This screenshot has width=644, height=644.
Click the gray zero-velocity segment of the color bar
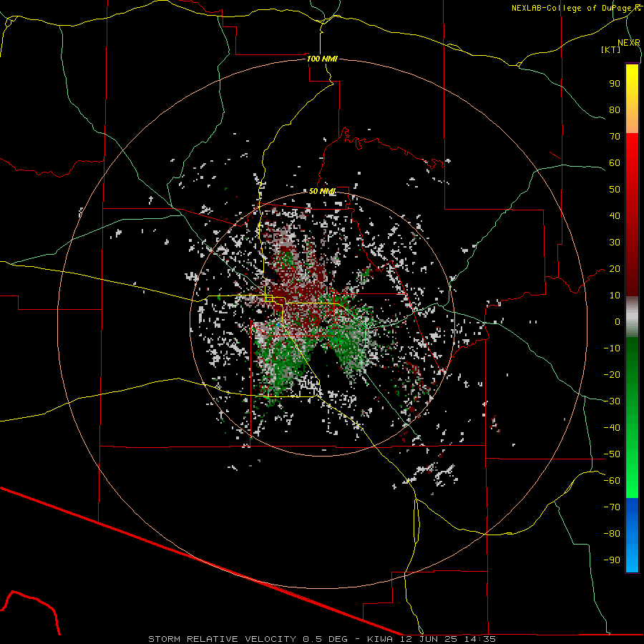[632, 317]
